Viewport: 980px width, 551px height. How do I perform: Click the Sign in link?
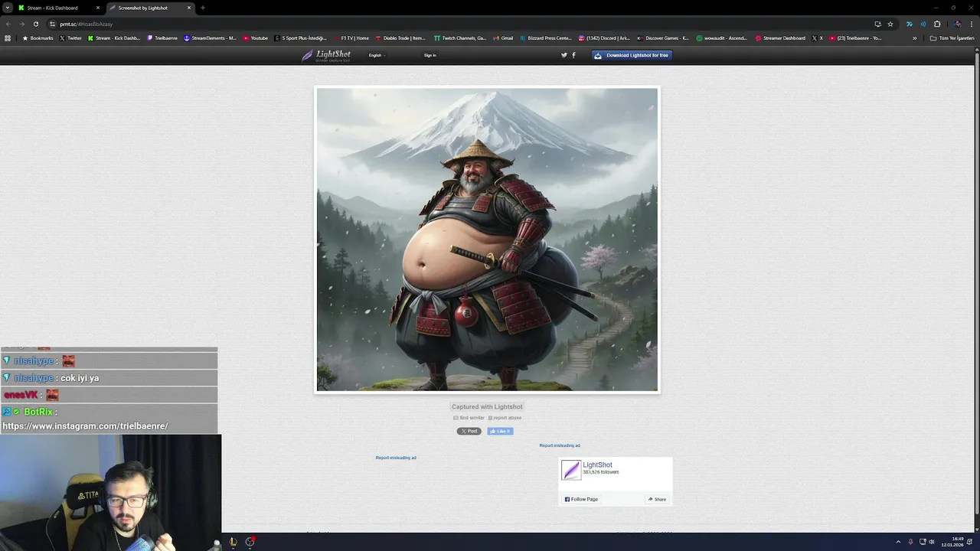click(430, 55)
